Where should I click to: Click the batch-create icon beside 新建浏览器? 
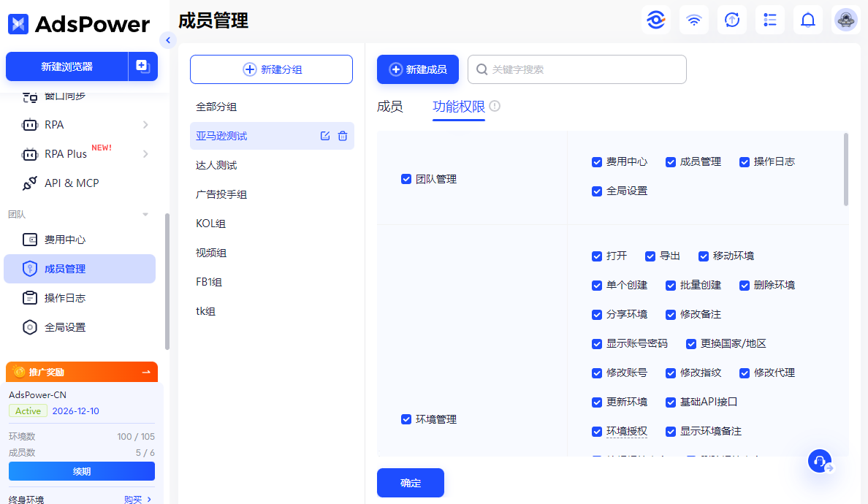(142, 66)
